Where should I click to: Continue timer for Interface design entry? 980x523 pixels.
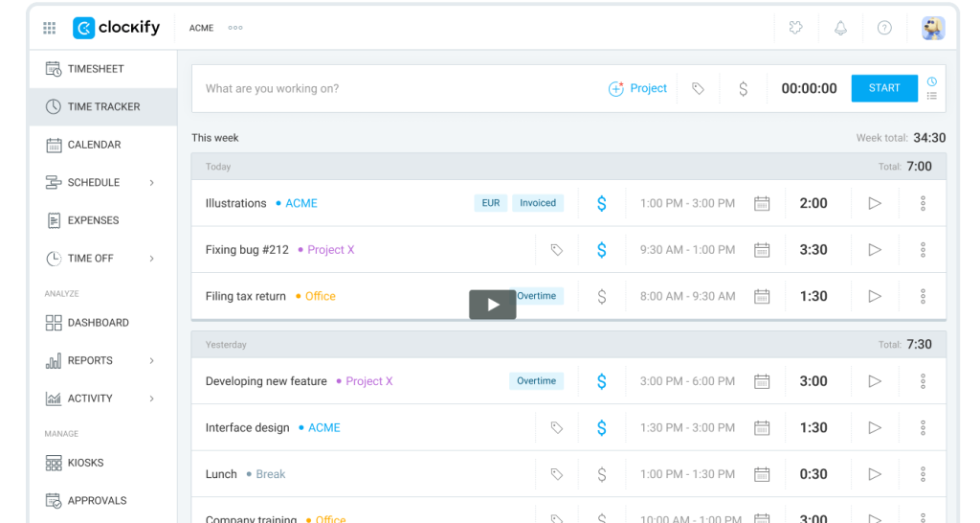(x=875, y=428)
